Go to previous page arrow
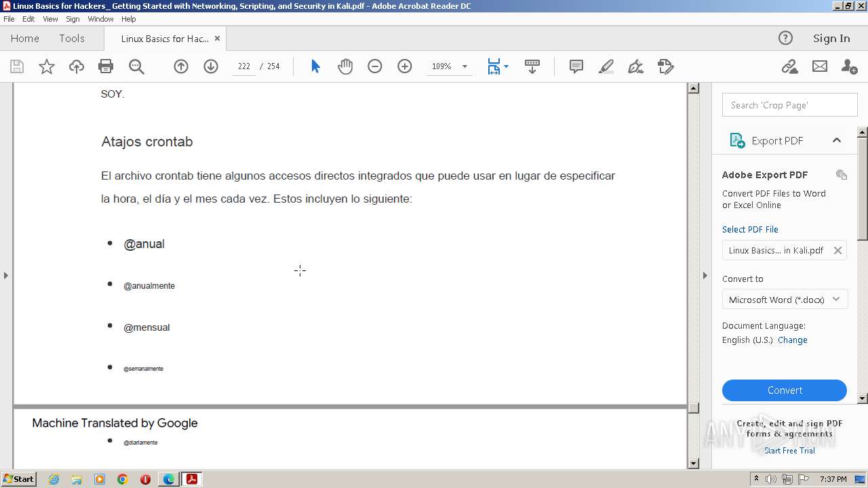This screenshot has height=488, width=868. [181, 66]
